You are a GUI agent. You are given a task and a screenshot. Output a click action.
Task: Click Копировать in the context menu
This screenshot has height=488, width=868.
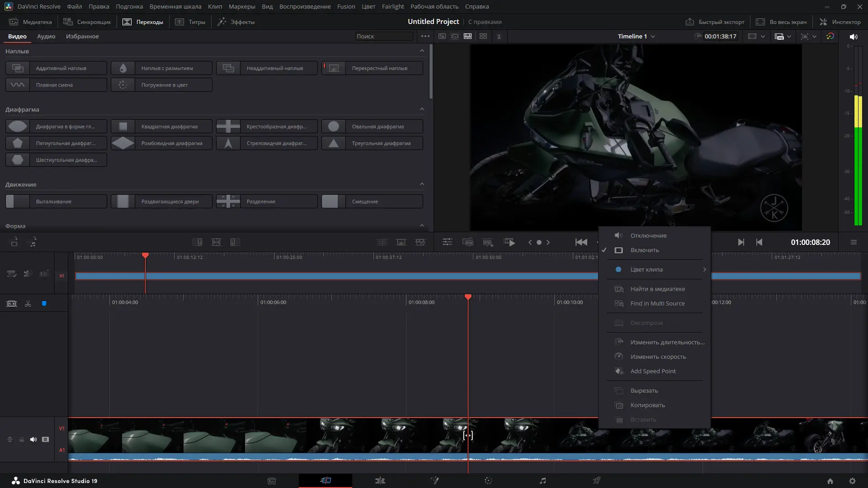tap(647, 405)
